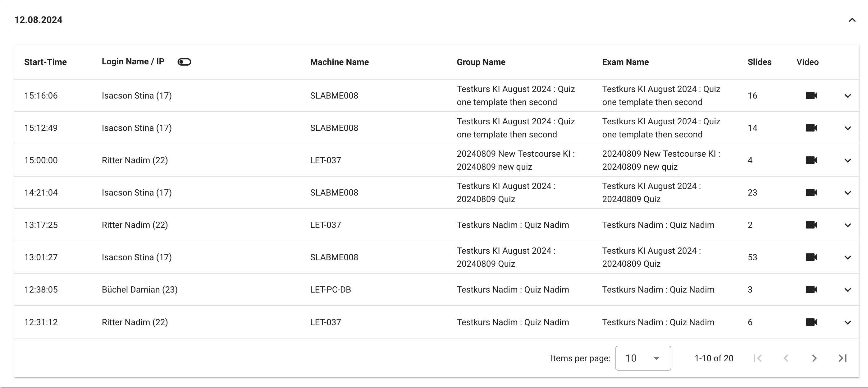Toggle Login Name / IP display switch
This screenshot has height=388, width=868.
tap(184, 62)
